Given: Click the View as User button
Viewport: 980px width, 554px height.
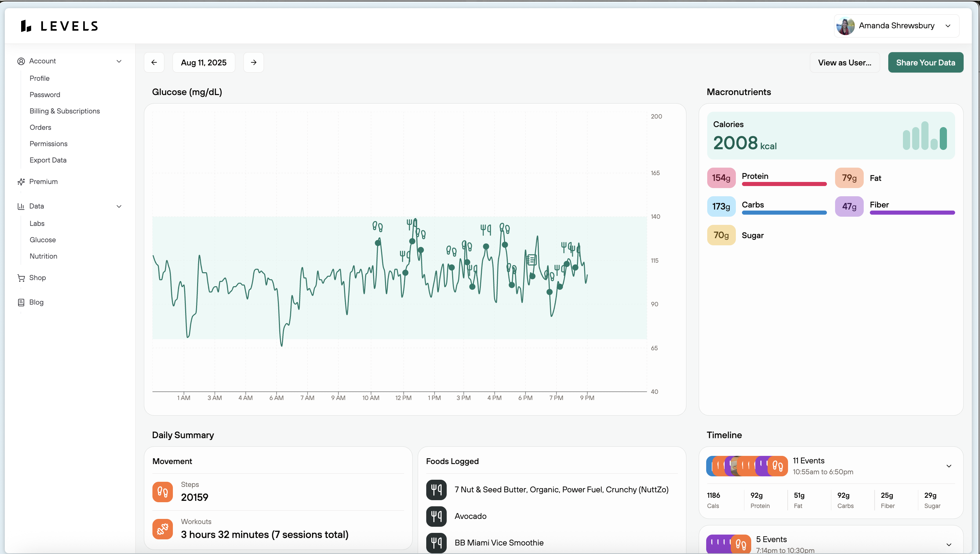Looking at the screenshot, I should [844, 62].
